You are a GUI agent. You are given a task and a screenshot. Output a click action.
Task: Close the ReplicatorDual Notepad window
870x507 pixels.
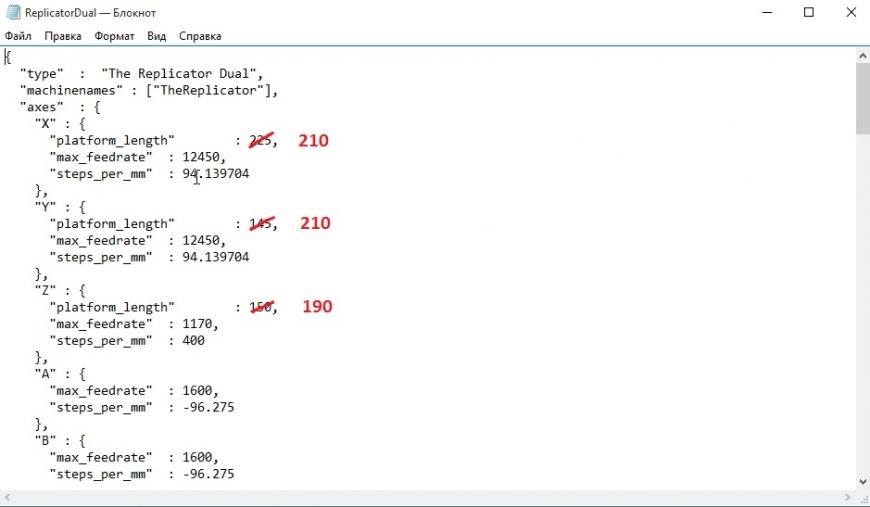(x=851, y=12)
